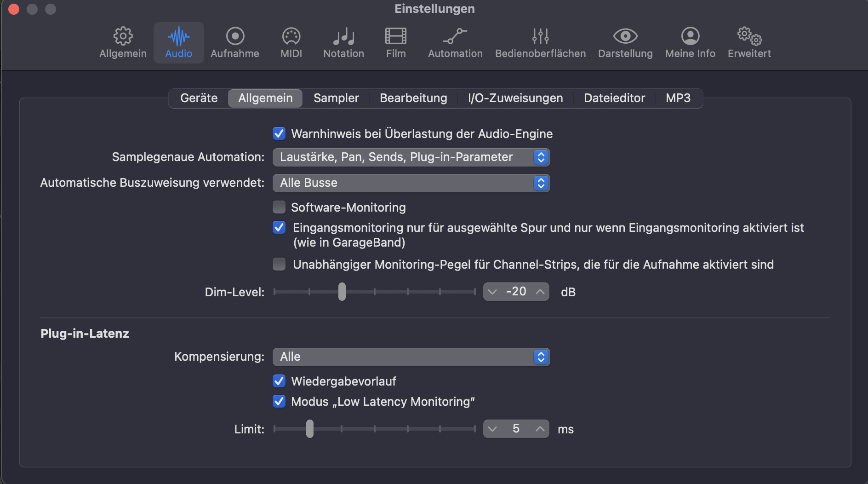Open the Aufnahme record pane

pyautogui.click(x=235, y=42)
